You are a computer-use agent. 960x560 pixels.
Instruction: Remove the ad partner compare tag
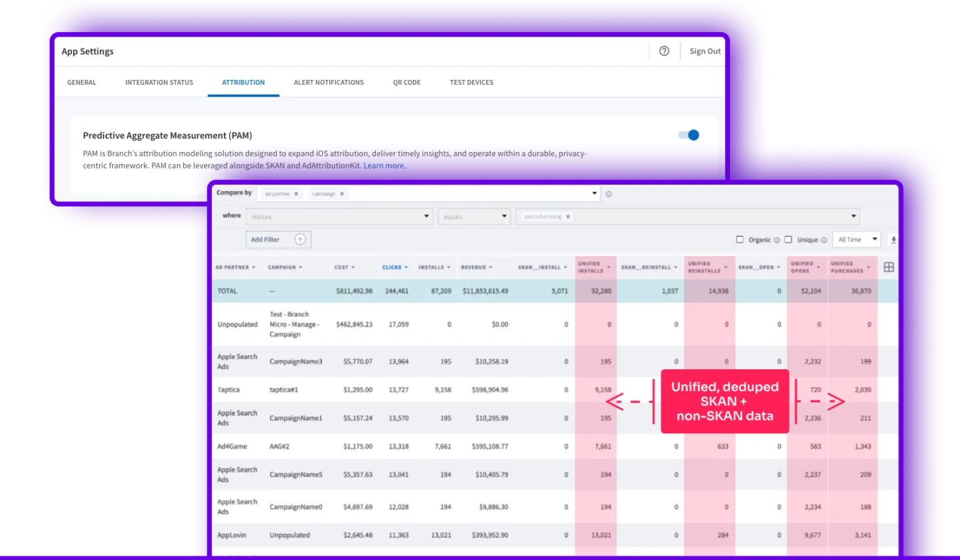296,193
